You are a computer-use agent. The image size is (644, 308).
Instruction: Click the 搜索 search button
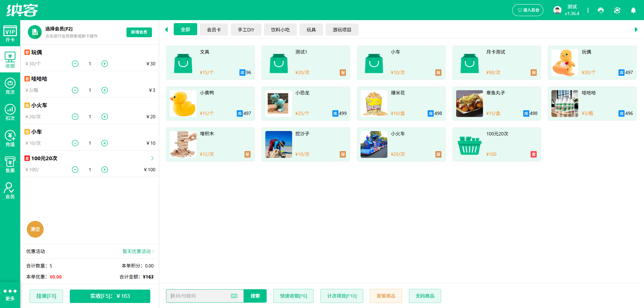(x=255, y=296)
